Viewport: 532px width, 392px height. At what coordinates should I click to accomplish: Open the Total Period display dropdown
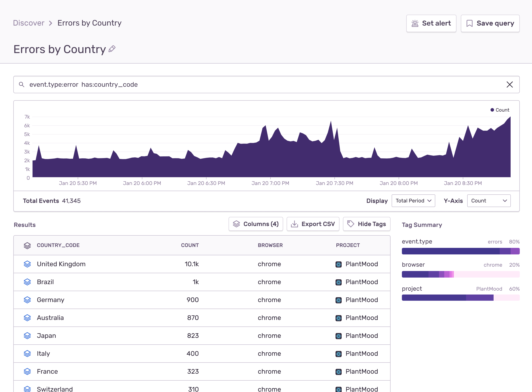point(413,201)
